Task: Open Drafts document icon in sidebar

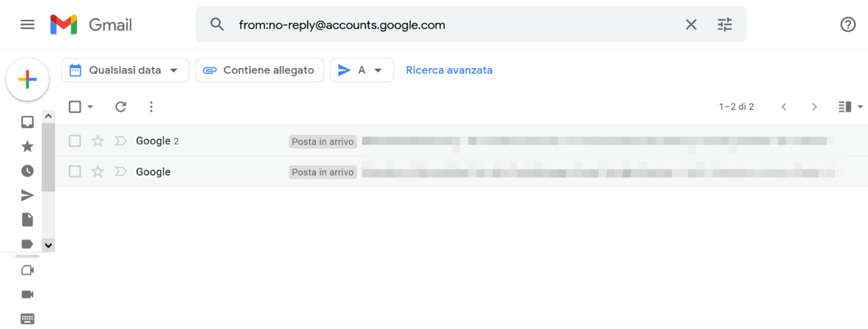Action: pos(28,220)
